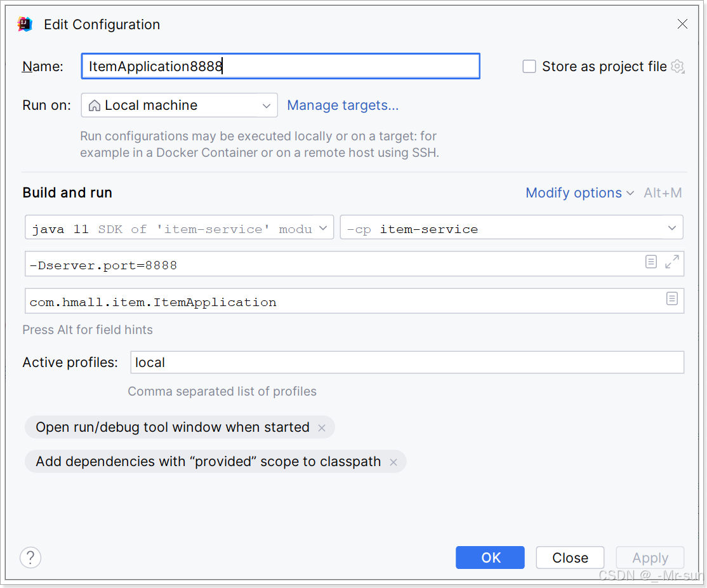Open the Run on Local machine dropdown
The image size is (707, 588).
(179, 105)
